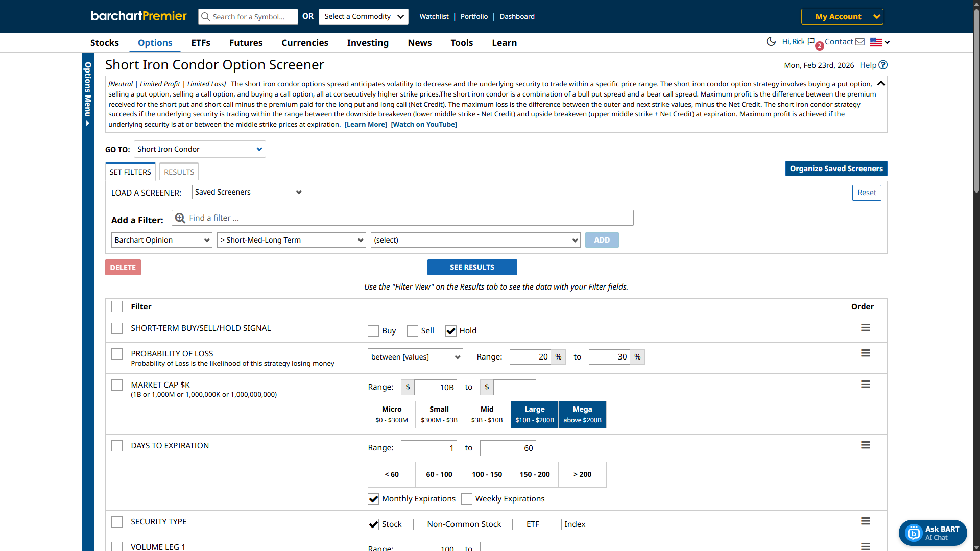Viewport: 980px width, 551px height.
Task: Select the Short-Term Signal filter row checkbox
Action: (x=117, y=328)
